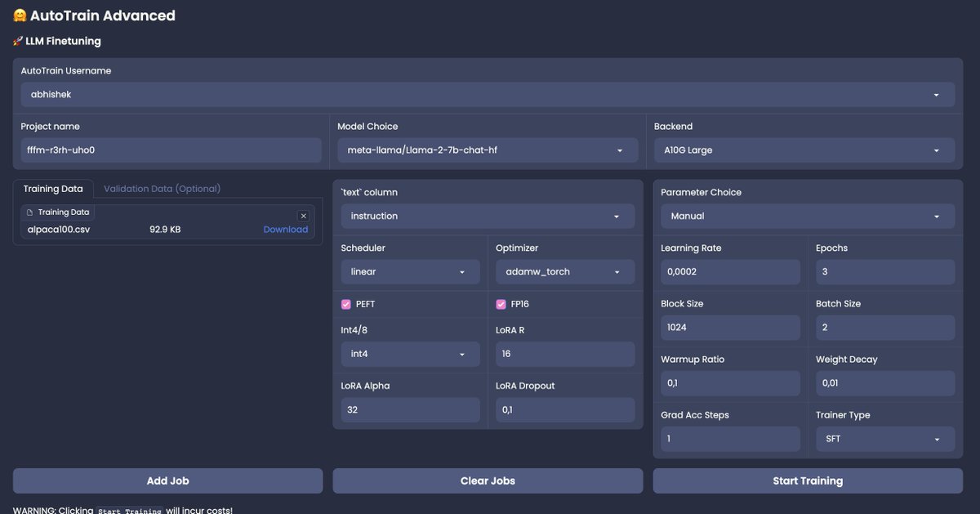The width and height of the screenshot is (980, 514).
Task: Open the Optimizer dropdown set to adamw_torch
Action: pyautogui.click(x=564, y=271)
